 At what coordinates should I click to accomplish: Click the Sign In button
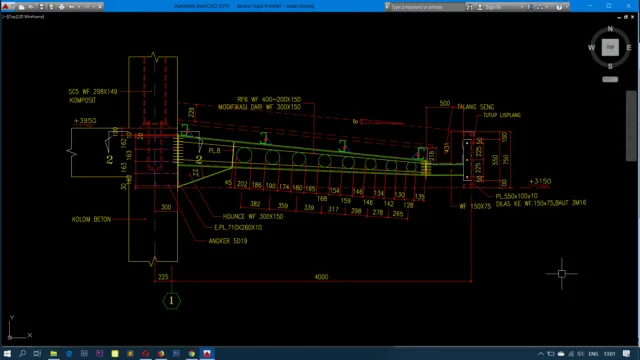coord(490,7)
